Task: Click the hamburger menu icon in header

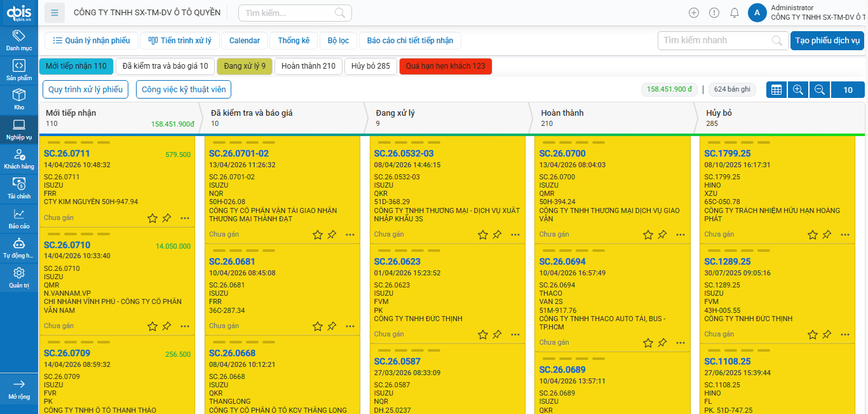Action: pyautogui.click(x=55, y=13)
